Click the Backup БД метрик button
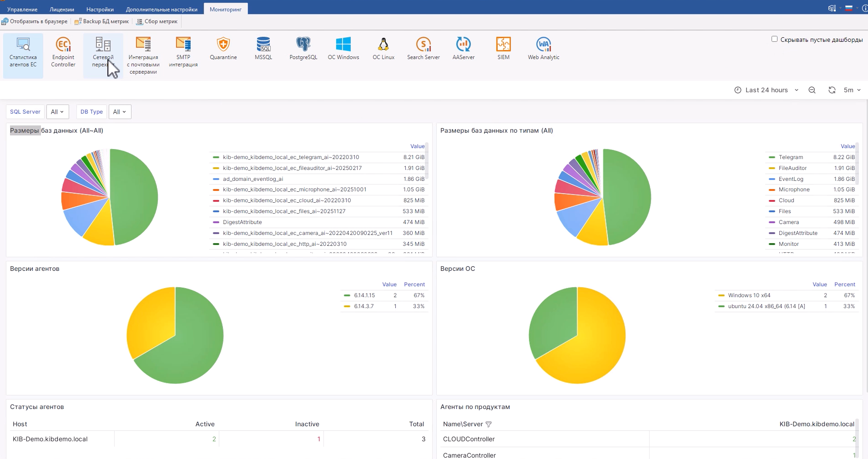The height and width of the screenshot is (459, 868). tap(102, 21)
